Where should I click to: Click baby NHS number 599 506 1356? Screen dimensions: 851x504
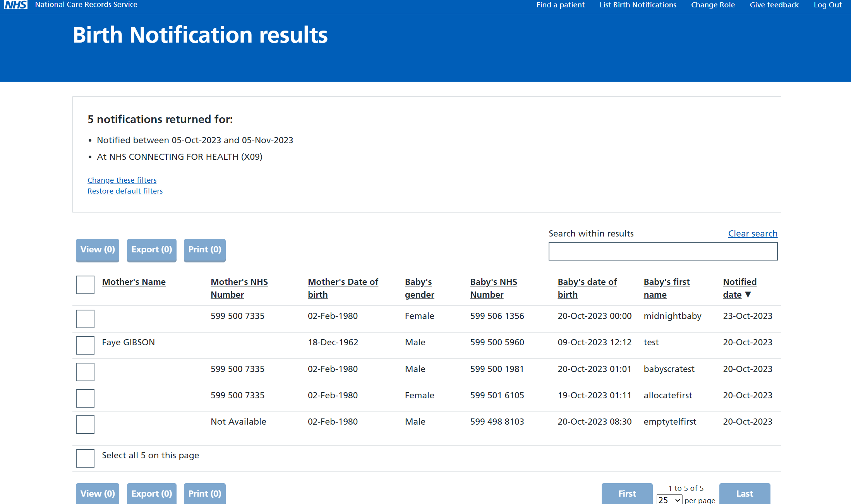pos(497,316)
